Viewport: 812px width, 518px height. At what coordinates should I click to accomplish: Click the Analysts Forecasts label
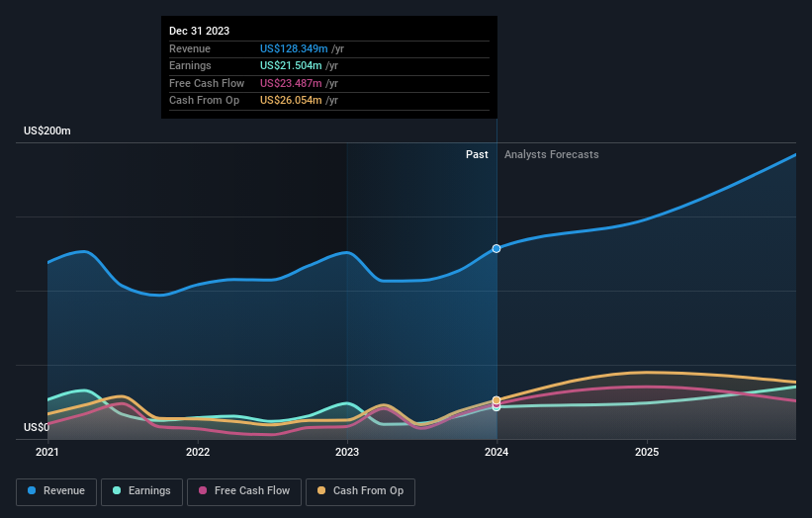[552, 155]
